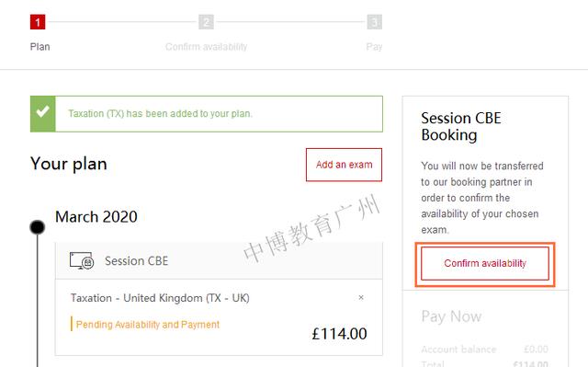This screenshot has width=588, height=367.
Task: Click the grey step 2 marker
Action: tap(206, 22)
